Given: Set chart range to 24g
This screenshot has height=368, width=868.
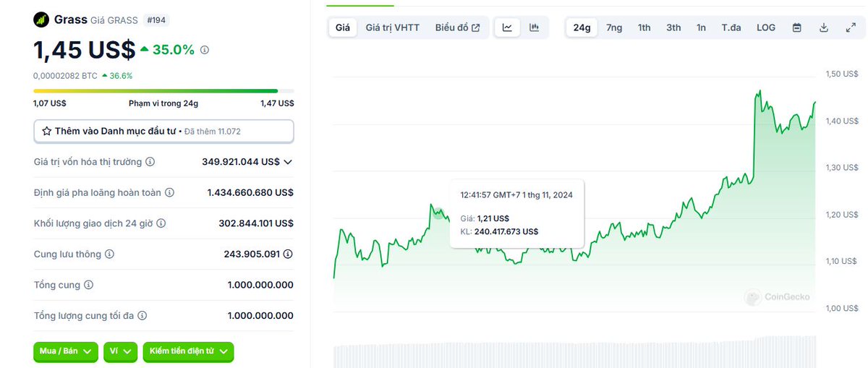Looking at the screenshot, I should pyautogui.click(x=582, y=27).
